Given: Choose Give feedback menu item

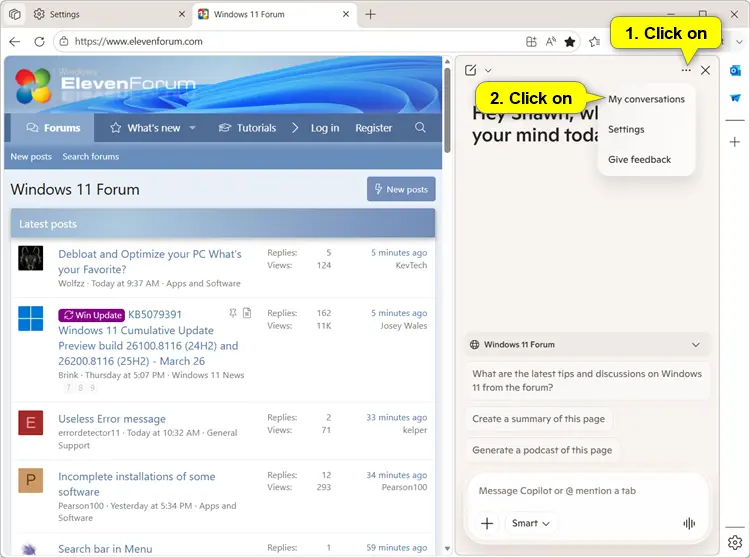Looking at the screenshot, I should [x=640, y=159].
